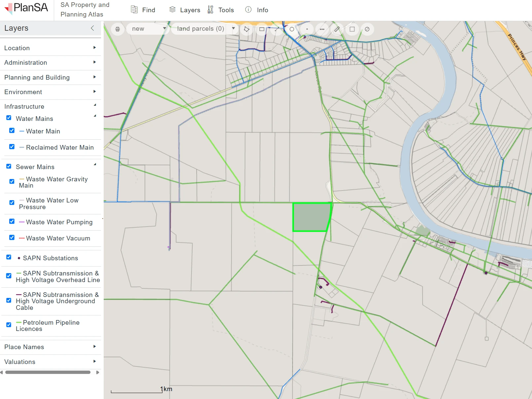Screen dimensions: 532x399
Task: Select the point selection tool
Action: click(x=307, y=29)
